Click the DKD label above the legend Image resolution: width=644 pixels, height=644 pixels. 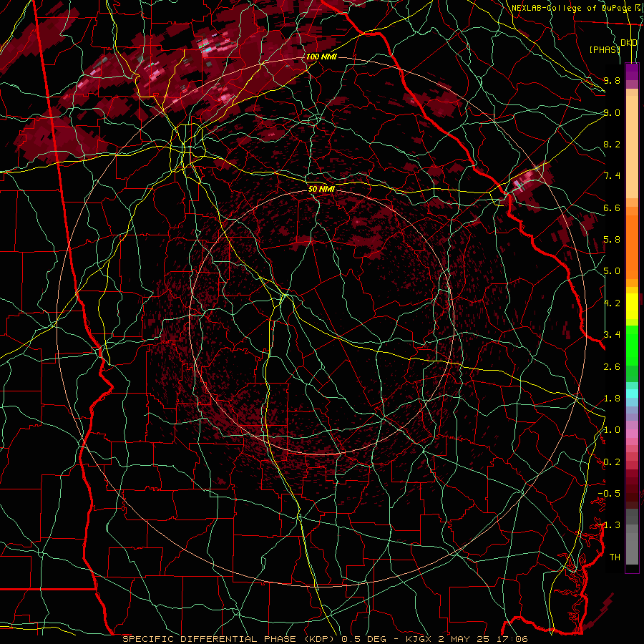point(629,43)
